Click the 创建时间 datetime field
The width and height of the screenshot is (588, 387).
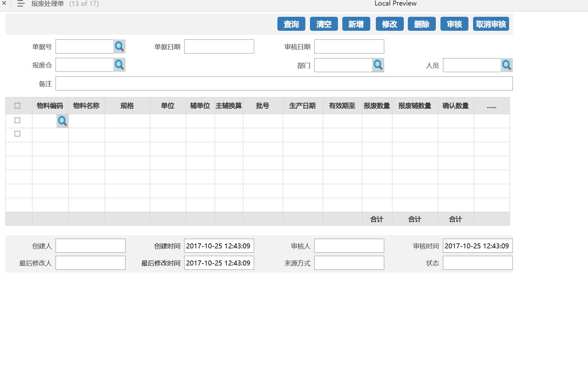[x=219, y=246]
